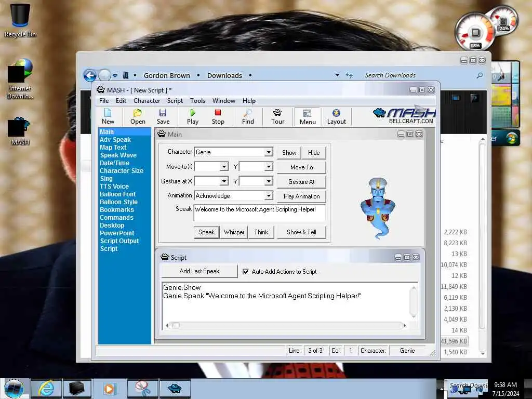Click the refresh arrows in Downloads address bar
The width and height of the screenshot is (532, 399).
[349, 75]
